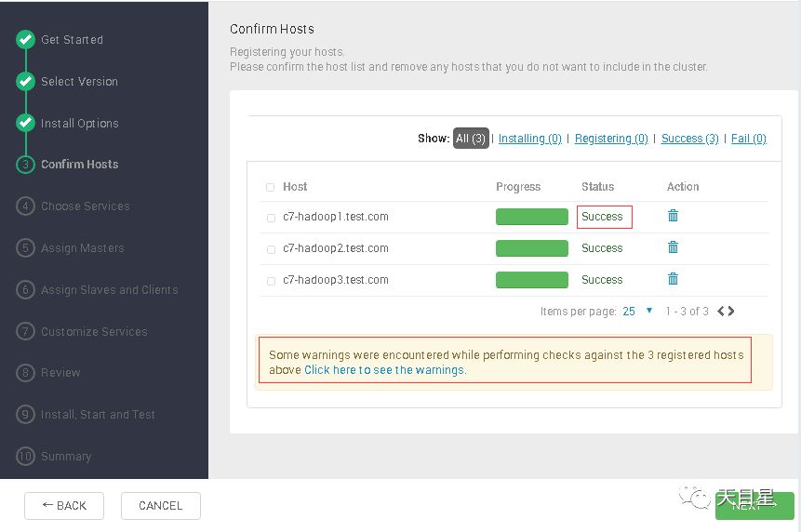The height and width of the screenshot is (532, 801).
Task: Click the Get Started completed checkmark icon
Action: coord(25,39)
